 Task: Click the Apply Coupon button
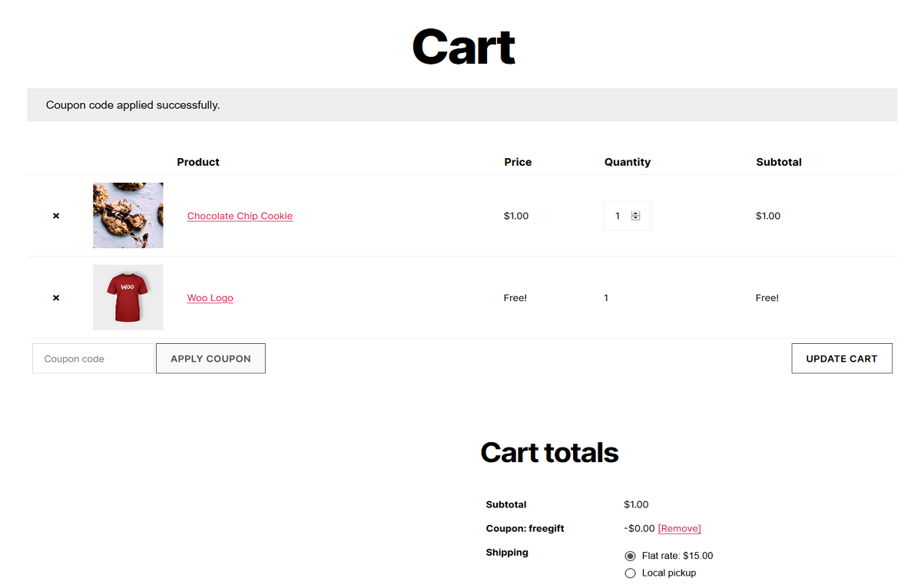(x=210, y=358)
